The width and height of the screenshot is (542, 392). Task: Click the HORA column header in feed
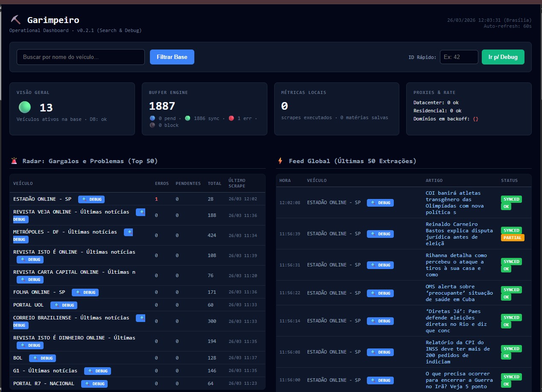(285, 181)
